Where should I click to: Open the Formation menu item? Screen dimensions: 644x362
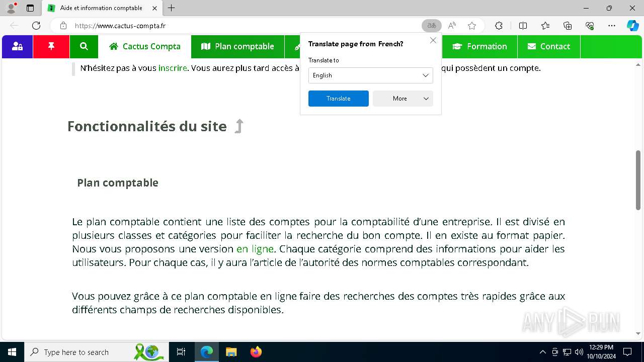click(x=479, y=46)
